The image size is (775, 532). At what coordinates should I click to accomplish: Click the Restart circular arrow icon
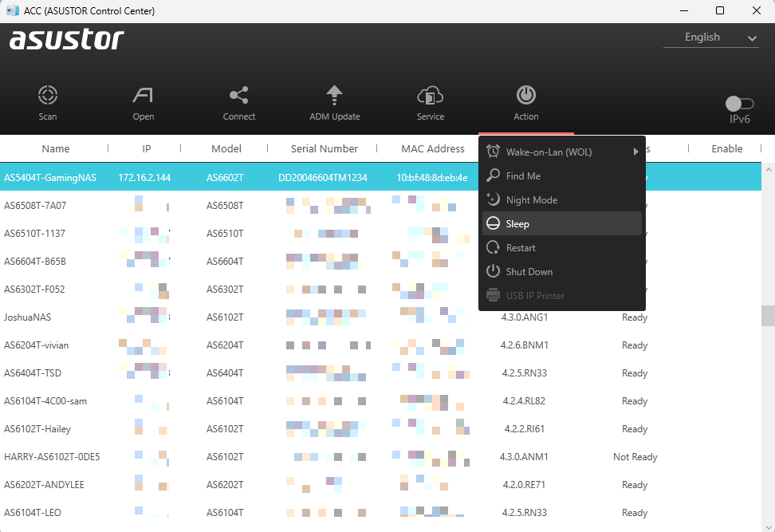(x=493, y=247)
